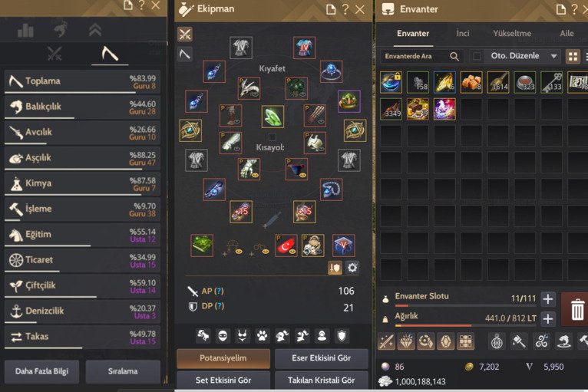Toggle checkbox beside Oto. Düzenle
The height and width of the screenshot is (392, 588).
coord(477,56)
